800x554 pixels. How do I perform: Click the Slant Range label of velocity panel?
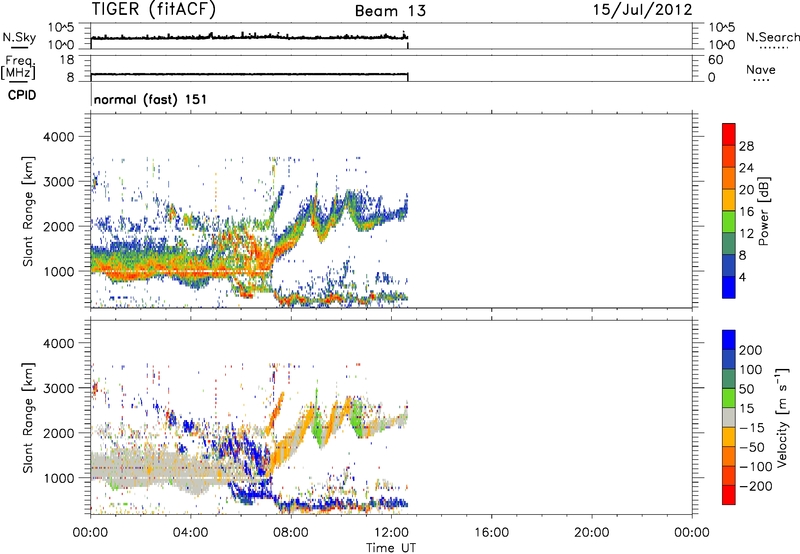point(28,417)
